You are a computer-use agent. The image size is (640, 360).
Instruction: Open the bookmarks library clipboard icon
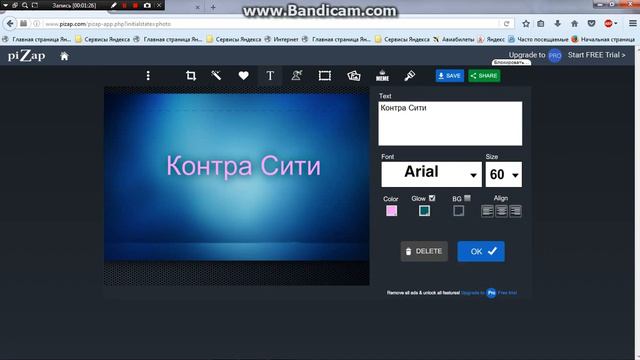541,24
